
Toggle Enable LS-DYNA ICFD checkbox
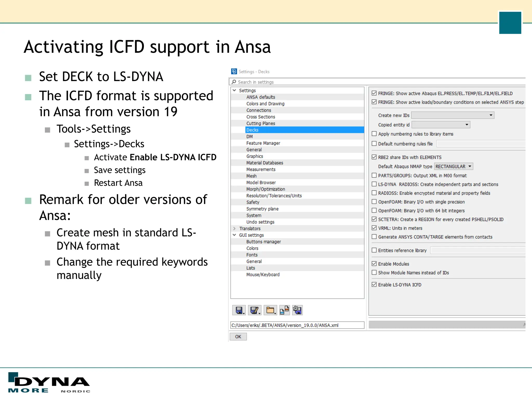(x=374, y=284)
